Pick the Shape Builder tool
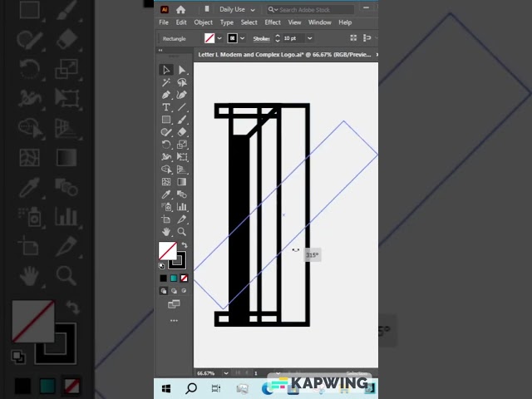This screenshot has width=532, height=399. tap(166, 170)
